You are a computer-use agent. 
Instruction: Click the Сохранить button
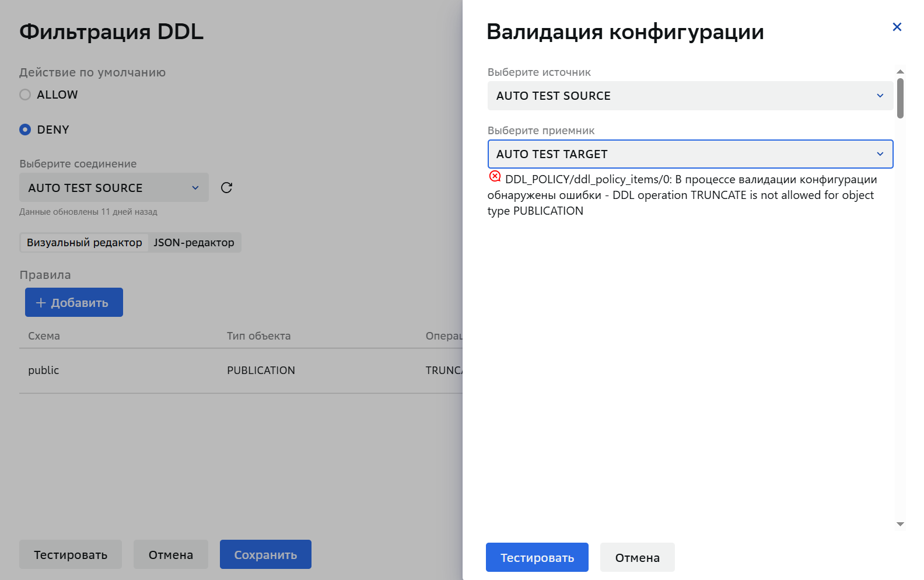coord(265,554)
